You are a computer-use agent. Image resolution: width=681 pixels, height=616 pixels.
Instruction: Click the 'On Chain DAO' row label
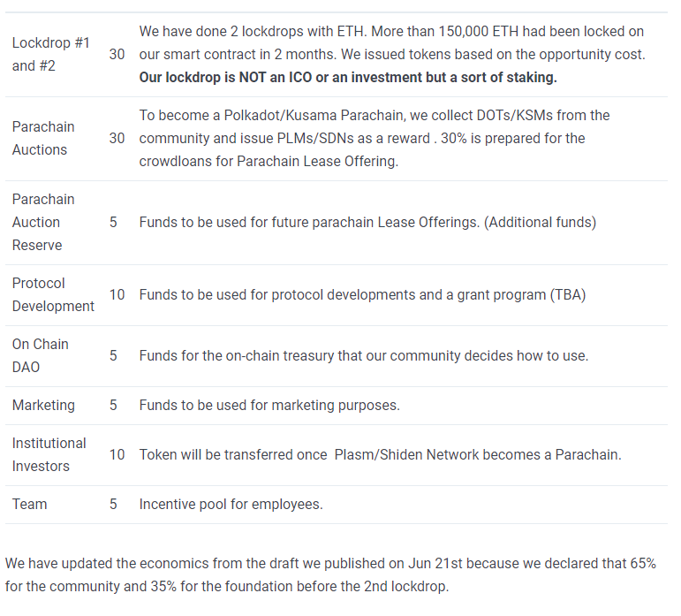[x=41, y=355]
